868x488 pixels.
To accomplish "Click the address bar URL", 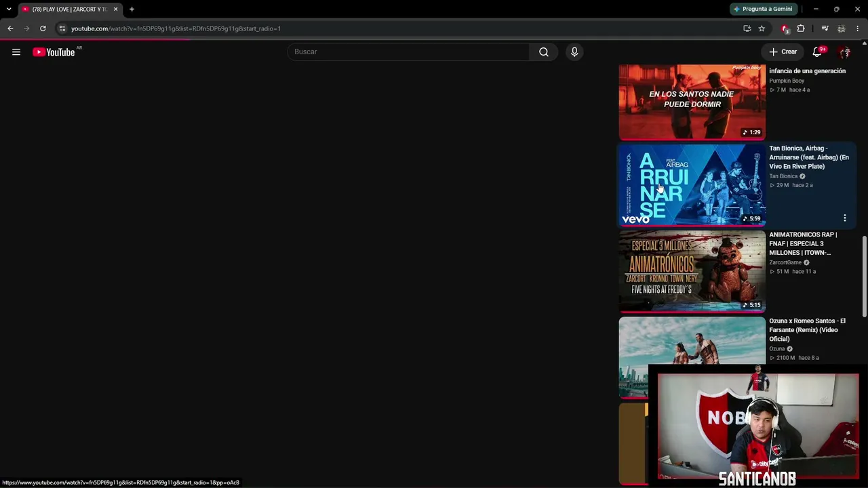I will click(x=176, y=28).
